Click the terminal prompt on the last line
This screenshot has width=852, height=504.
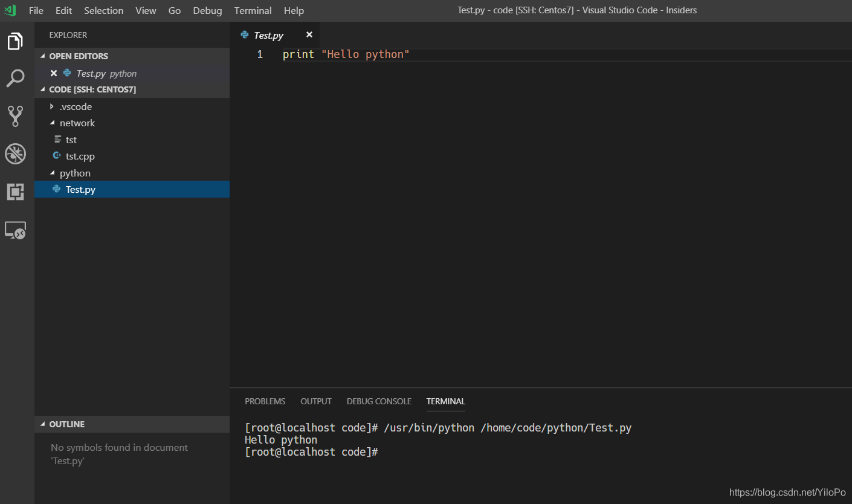pos(311,452)
